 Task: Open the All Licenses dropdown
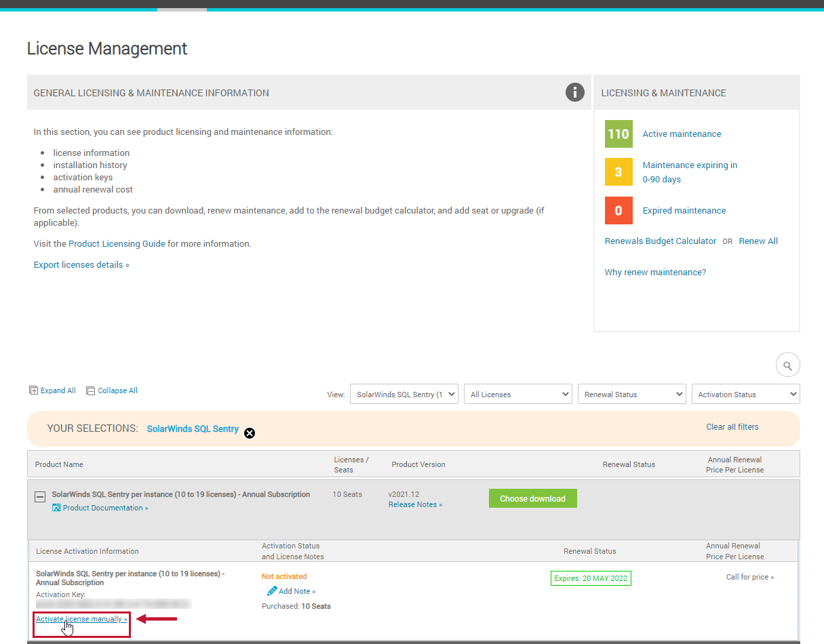pos(517,394)
